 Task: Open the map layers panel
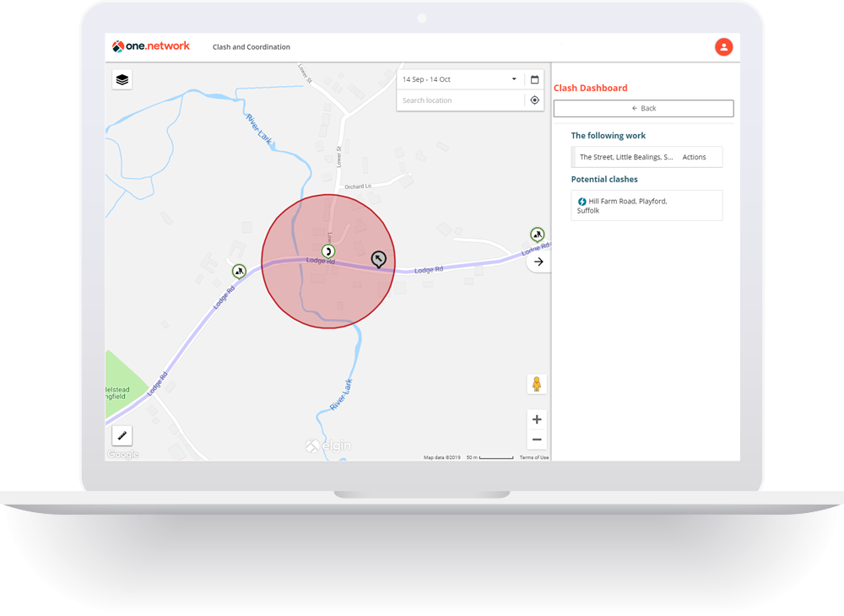[122, 80]
